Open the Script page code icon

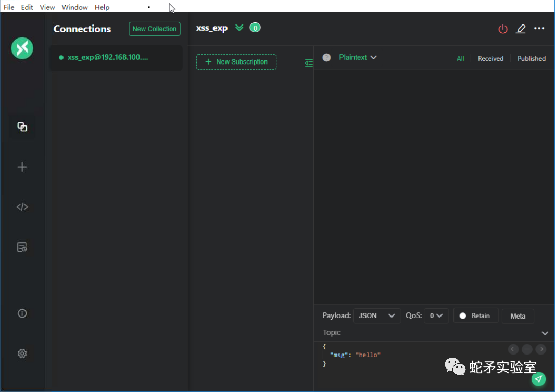click(x=22, y=207)
